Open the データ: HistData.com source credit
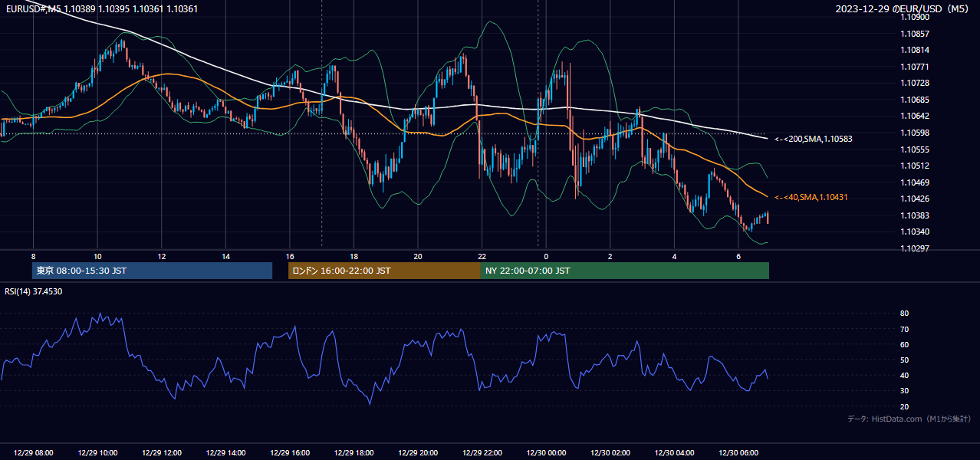Viewport: 980px width, 460px height. (x=909, y=419)
